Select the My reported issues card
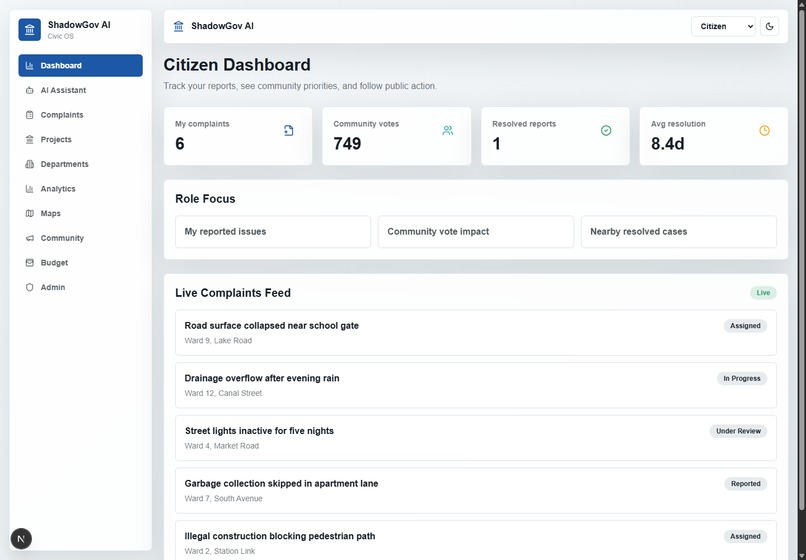This screenshot has height=560, width=806. (273, 231)
